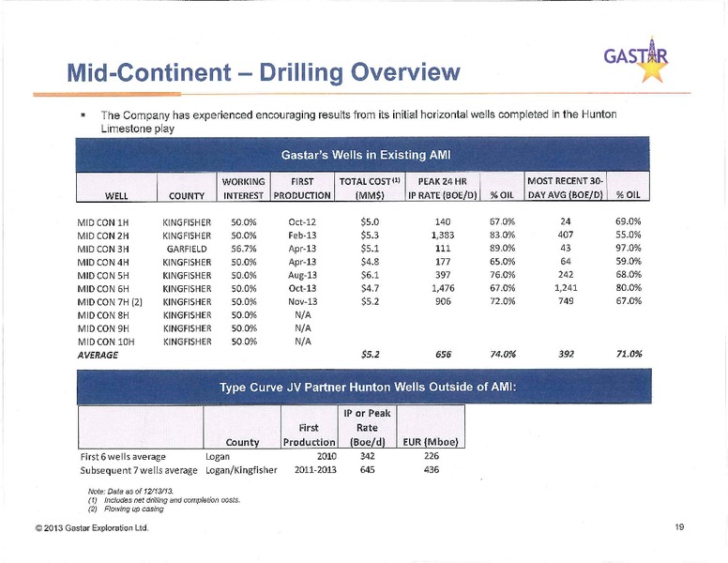Select the 'MID CON 1H' well name
The height and width of the screenshot is (563, 728).
tap(103, 222)
